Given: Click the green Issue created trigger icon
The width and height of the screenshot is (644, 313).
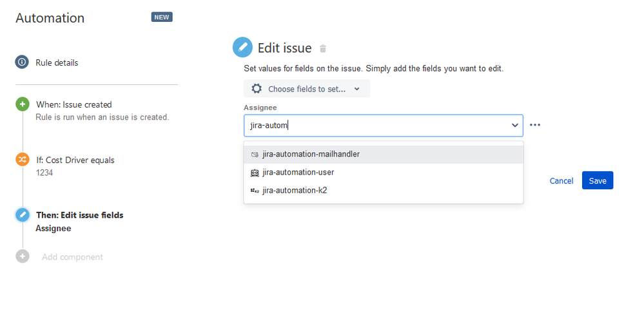Looking at the screenshot, I should pyautogui.click(x=22, y=104).
